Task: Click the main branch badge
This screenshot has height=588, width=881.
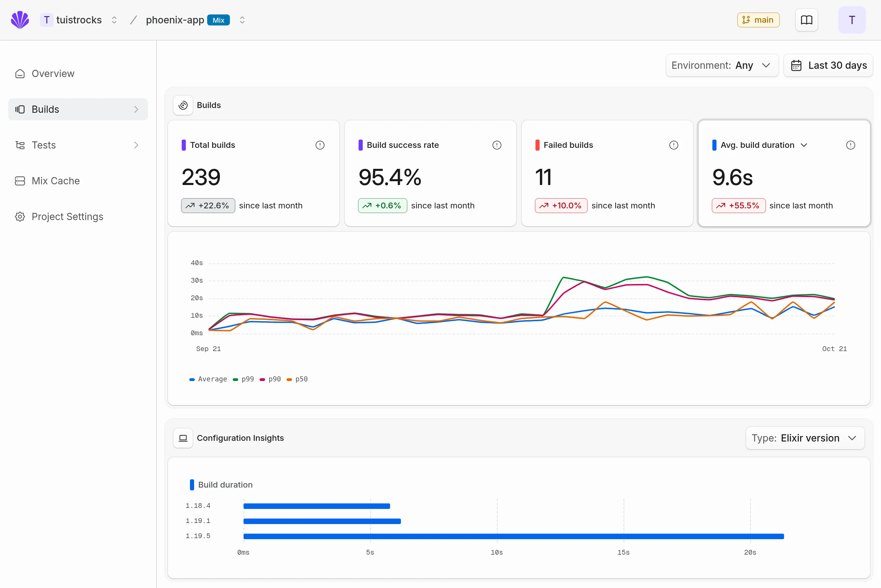Action: click(758, 20)
